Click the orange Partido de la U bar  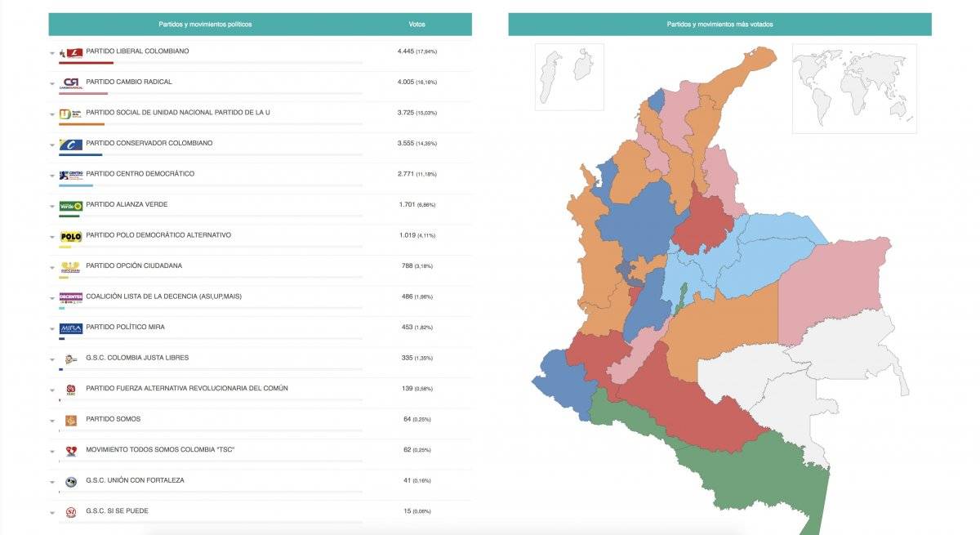point(82,124)
